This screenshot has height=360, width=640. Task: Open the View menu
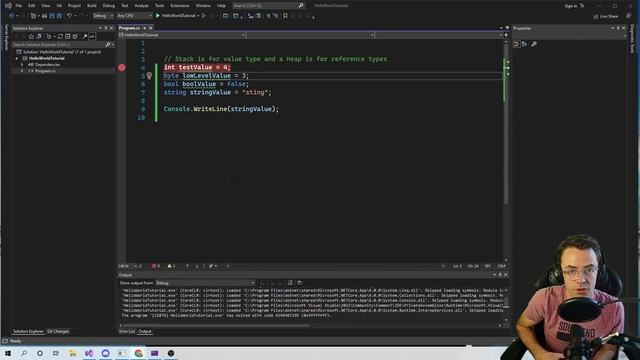pyautogui.click(x=46, y=6)
